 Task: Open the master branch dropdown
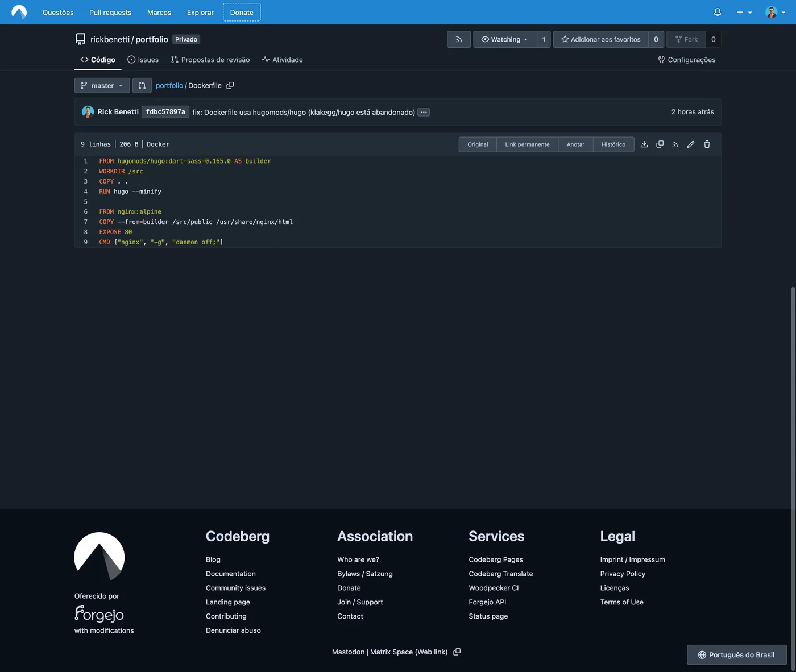coord(102,85)
